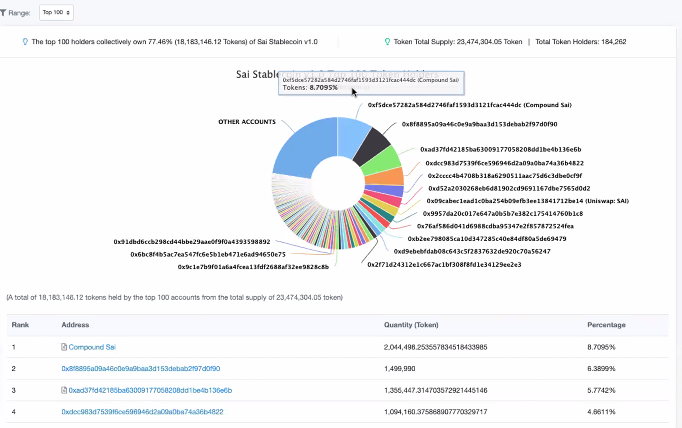Screen dimensions: 682x428
Task: Open the Compound Sai address link
Action: click(92, 347)
